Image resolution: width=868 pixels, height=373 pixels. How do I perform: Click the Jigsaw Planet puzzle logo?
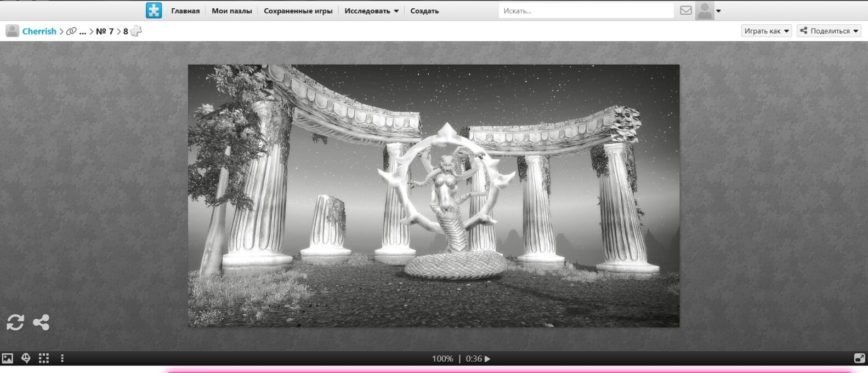click(x=154, y=10)
